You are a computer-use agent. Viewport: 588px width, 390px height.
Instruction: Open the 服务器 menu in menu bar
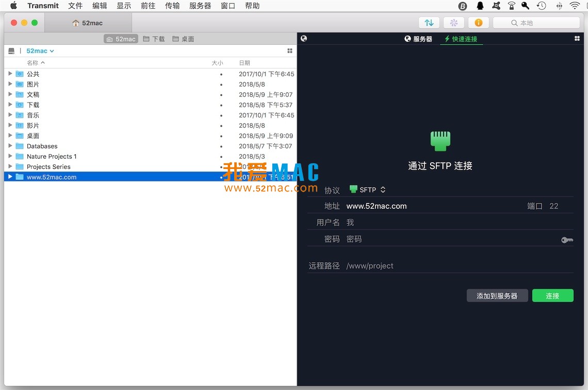200,6
